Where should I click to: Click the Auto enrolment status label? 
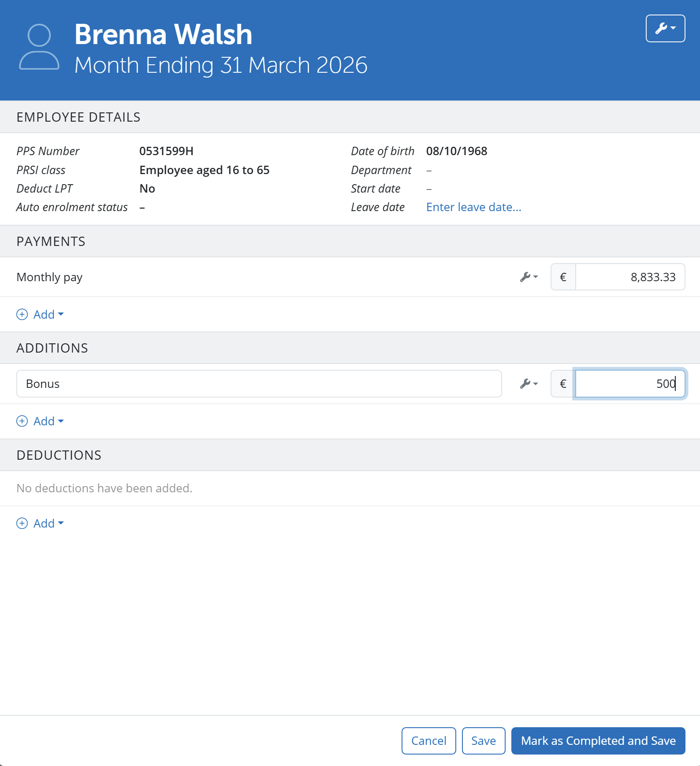(72, 207)
